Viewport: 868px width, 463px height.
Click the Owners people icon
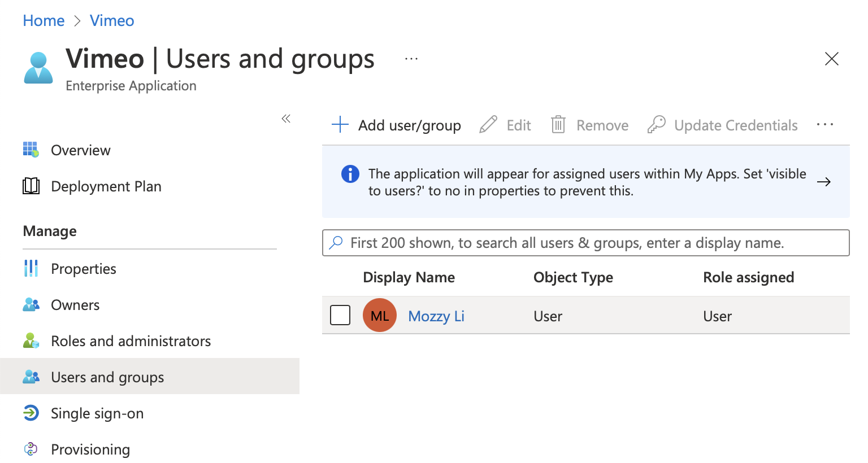[31, 305]
